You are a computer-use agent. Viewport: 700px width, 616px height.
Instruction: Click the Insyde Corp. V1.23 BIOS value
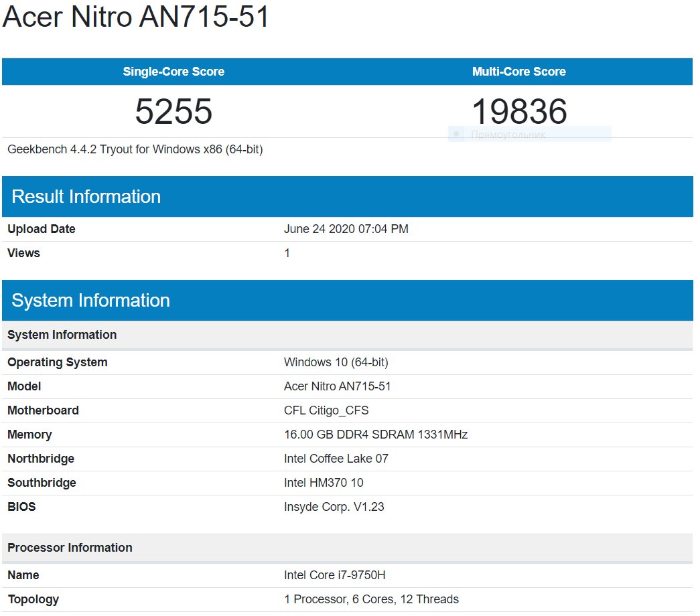(x=334, y=507)
